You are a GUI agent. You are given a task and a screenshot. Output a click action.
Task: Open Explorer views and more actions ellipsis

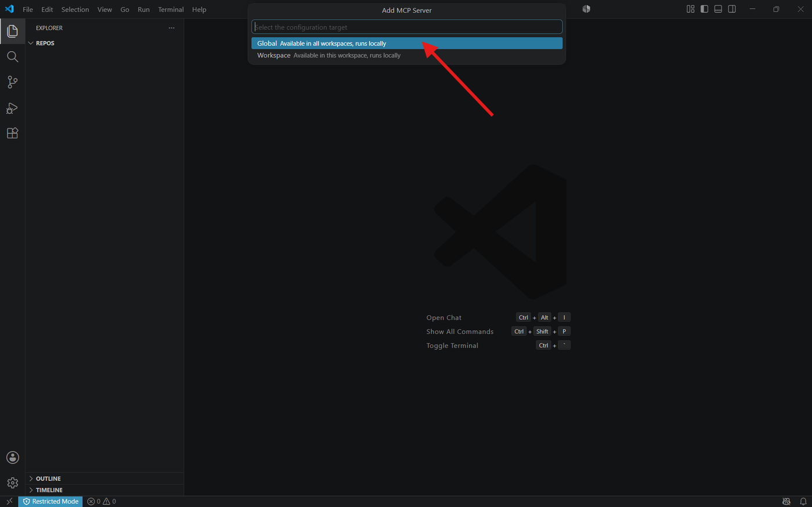coord(171,28)
